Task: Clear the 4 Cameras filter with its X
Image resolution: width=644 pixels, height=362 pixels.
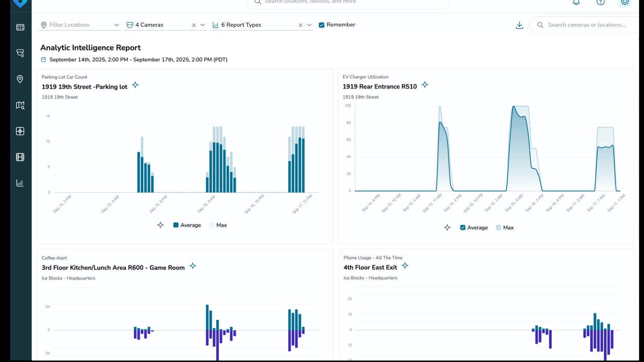Action: 194,25
